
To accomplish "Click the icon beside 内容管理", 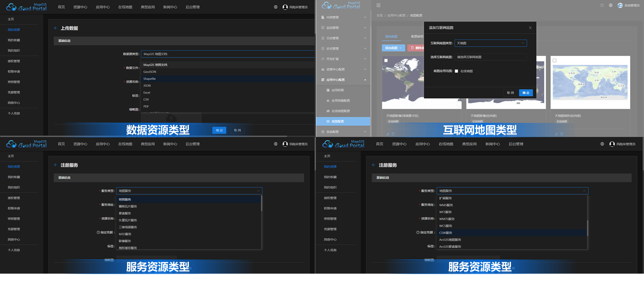I will (323, 17).
